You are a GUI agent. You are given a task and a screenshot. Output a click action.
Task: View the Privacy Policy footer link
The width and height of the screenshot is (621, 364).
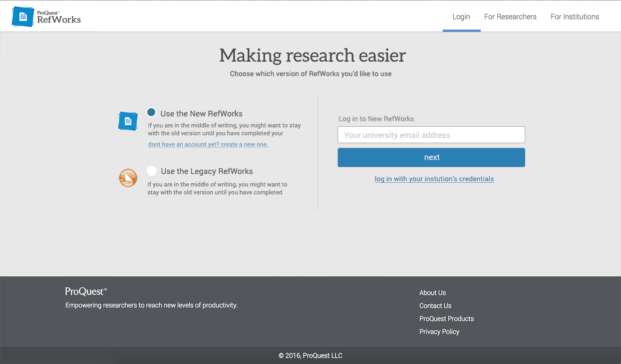coord(439,332)
